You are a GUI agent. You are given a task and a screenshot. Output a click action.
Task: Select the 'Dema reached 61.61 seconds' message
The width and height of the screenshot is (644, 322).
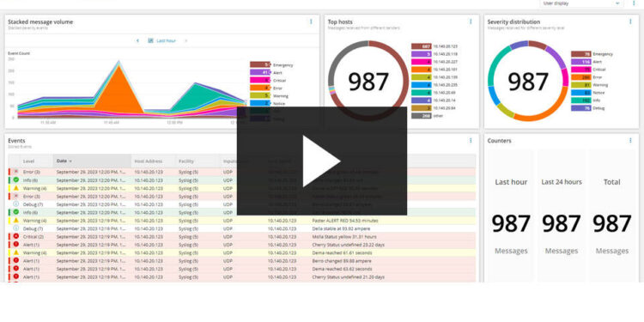tap(342, 252)
